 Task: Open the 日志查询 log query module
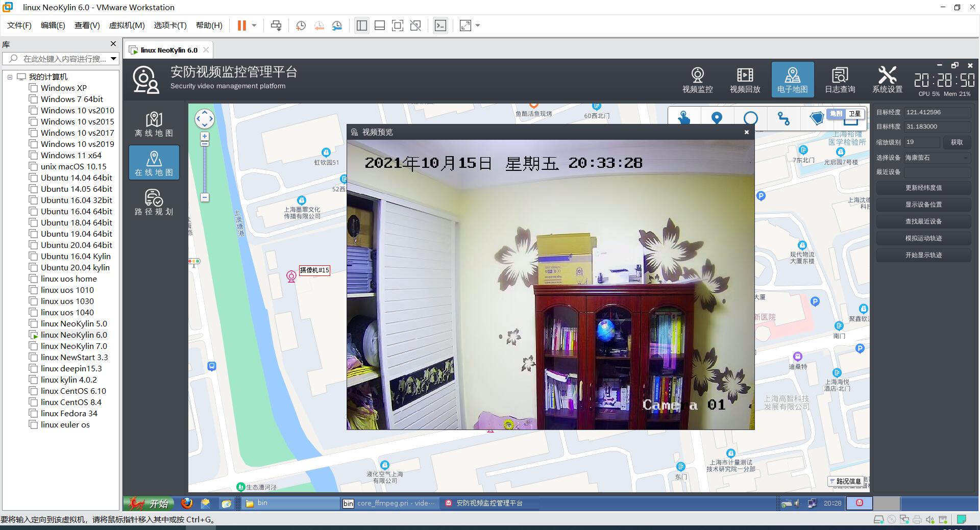[x=840, y=80]
